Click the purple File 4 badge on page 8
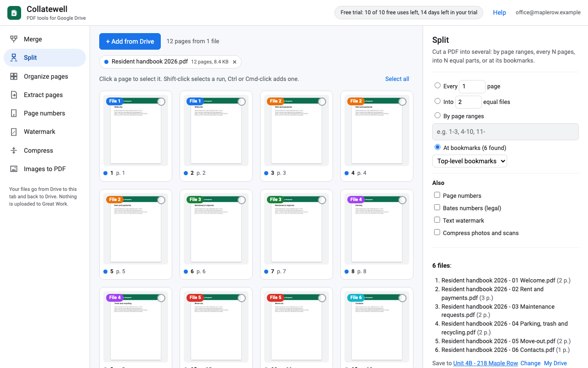This screenshot has height=368, width=588. tap(356, 200)
